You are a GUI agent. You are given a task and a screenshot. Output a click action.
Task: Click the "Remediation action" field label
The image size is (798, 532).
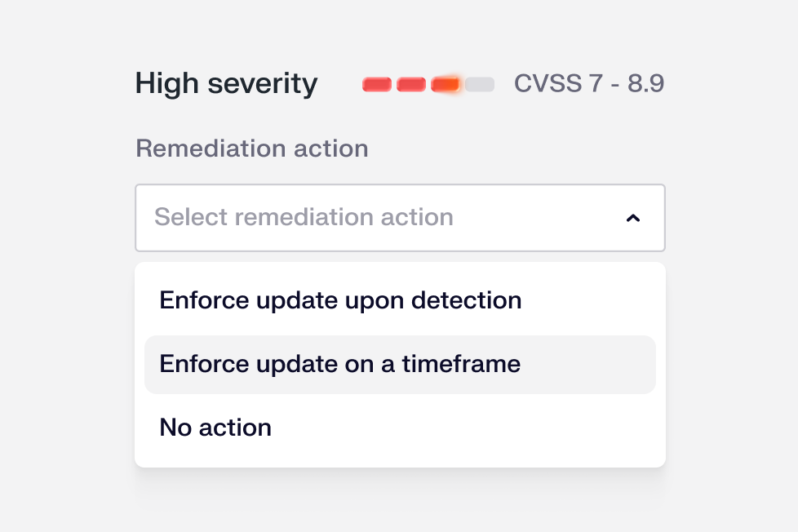pyautogui.click(x=251, y=149)
